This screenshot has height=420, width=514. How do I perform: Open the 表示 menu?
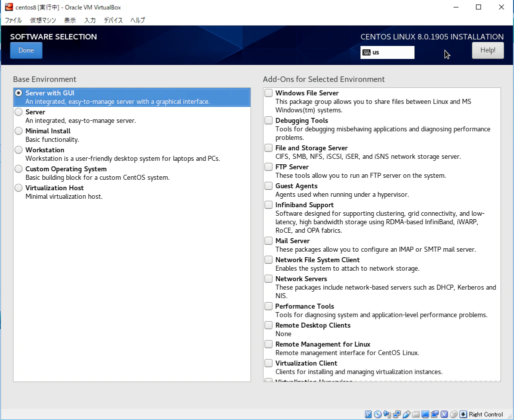(x=70, y=20)
